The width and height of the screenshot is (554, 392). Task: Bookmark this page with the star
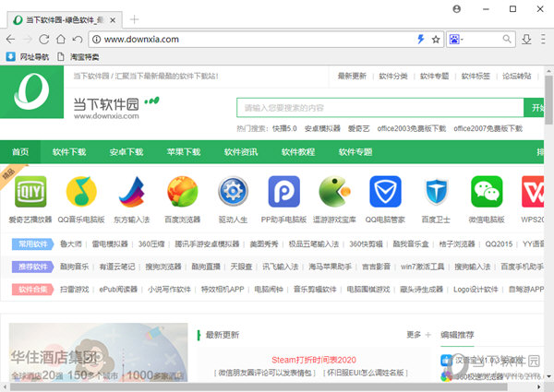click(x=436, y=39)
